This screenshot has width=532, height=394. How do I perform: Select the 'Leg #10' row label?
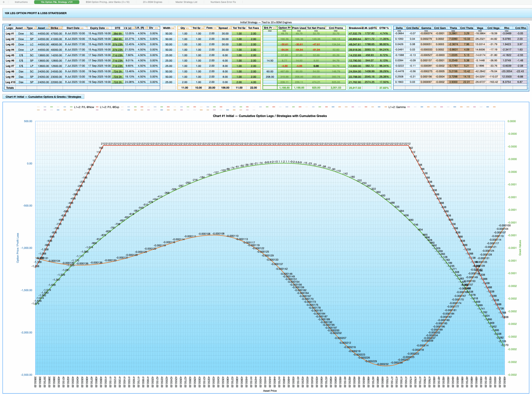10,82
